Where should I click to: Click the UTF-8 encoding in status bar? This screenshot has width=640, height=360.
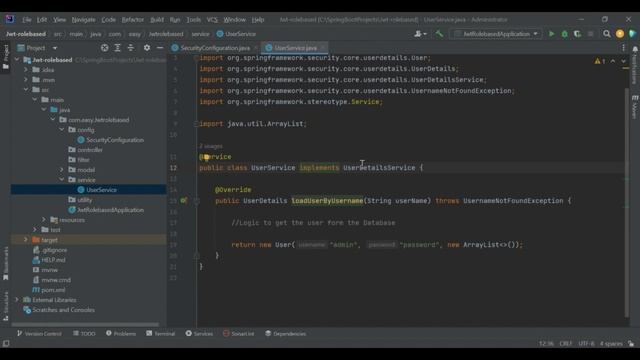point(586,344)
